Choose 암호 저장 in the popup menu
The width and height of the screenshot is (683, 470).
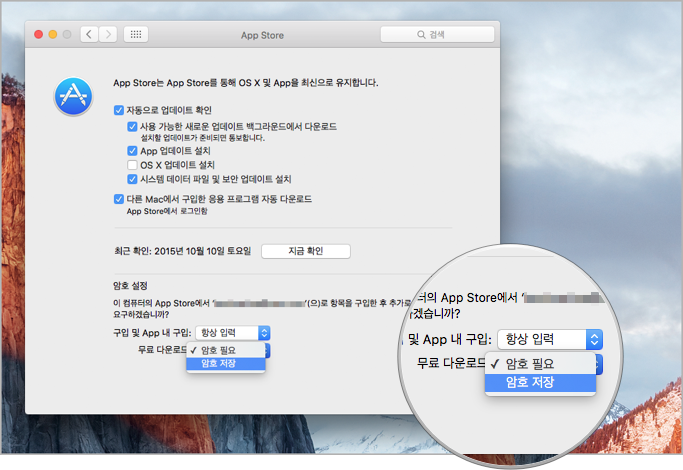tap(226, 363)
